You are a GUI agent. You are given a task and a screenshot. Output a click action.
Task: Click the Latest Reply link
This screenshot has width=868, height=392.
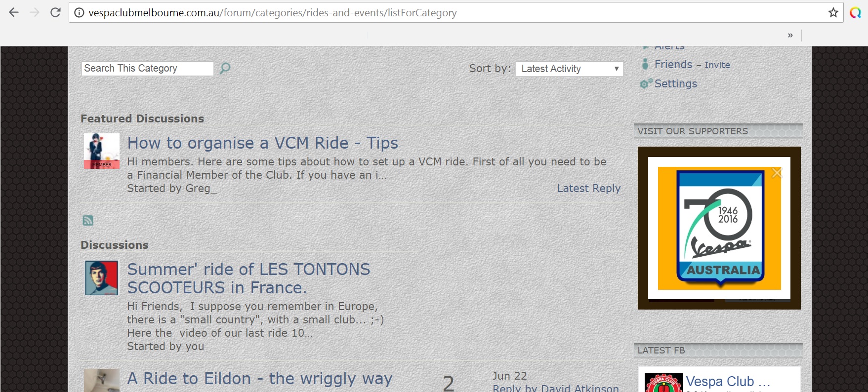coord(588,188)
